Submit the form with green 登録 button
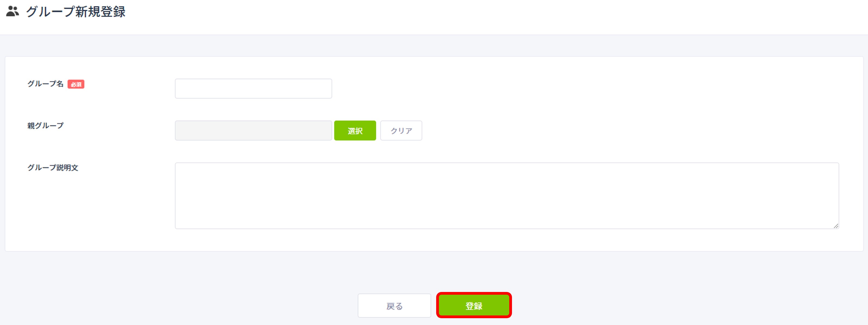The image size is (868, 325). coord(474,305)
